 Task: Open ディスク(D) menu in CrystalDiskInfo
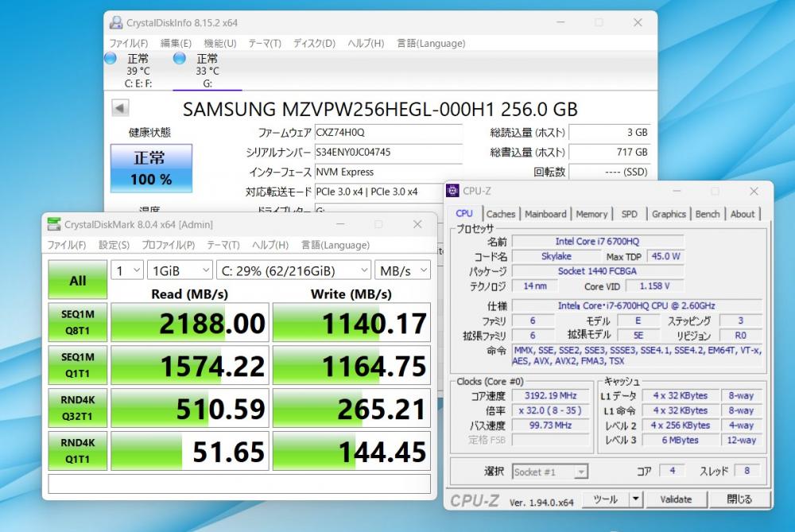(314, 43)
